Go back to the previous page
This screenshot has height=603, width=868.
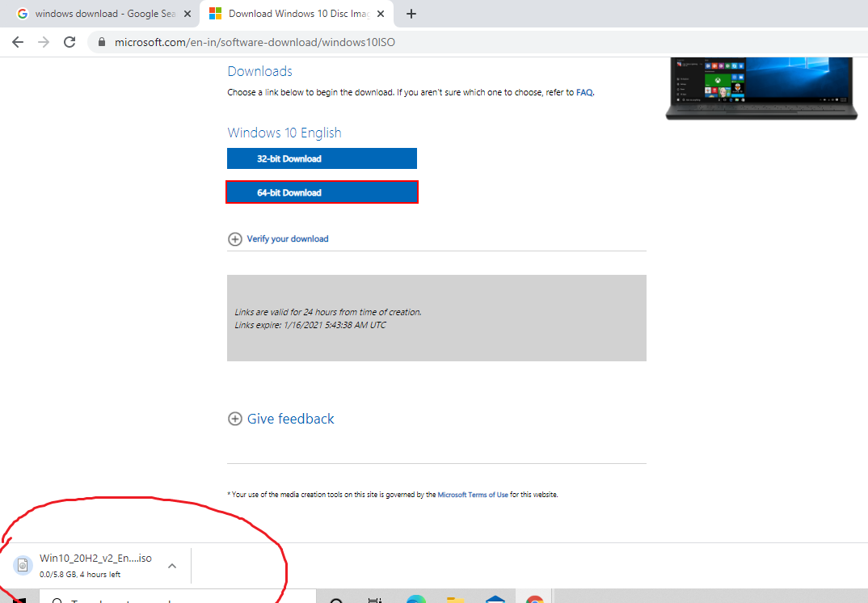[x=18, y=42]
